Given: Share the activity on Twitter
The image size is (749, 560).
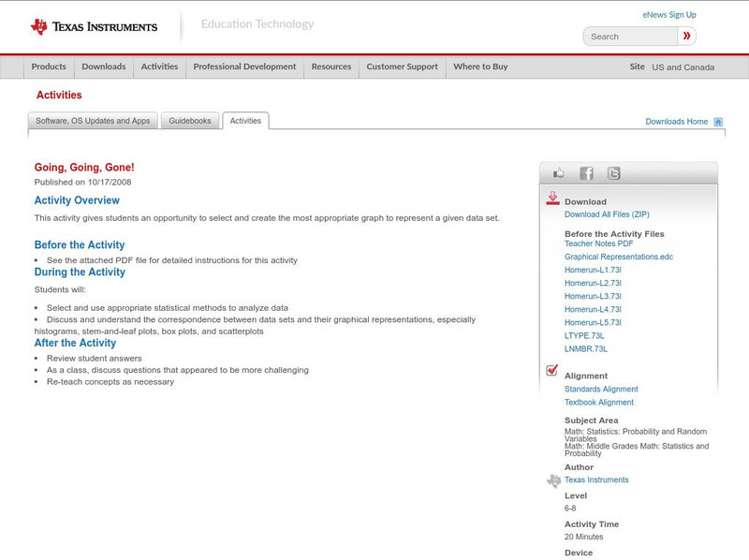Looking at the screenshot, I should [x=613, y=173].
